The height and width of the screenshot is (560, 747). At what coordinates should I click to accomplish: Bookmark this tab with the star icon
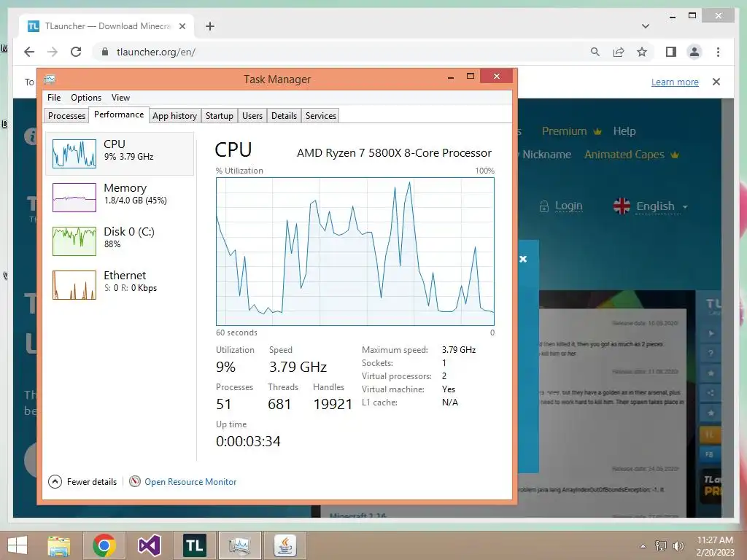(x=642, y=52)
